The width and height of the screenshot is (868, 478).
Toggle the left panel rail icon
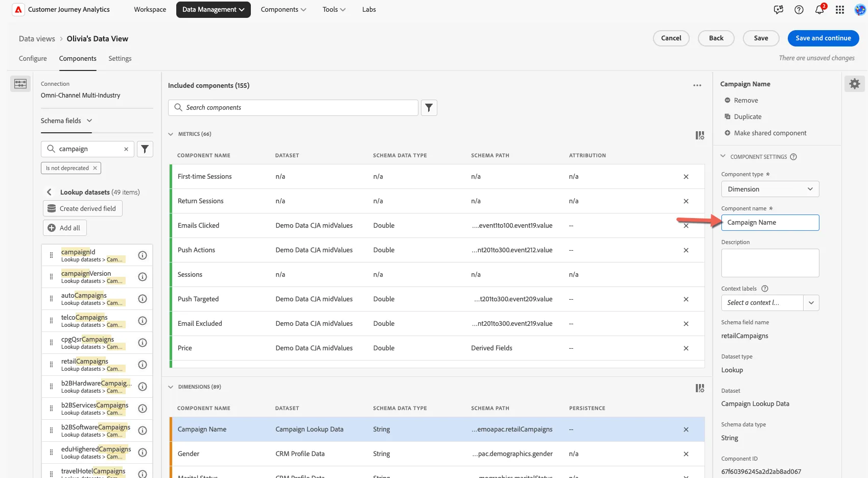click(x=20, y=84)
